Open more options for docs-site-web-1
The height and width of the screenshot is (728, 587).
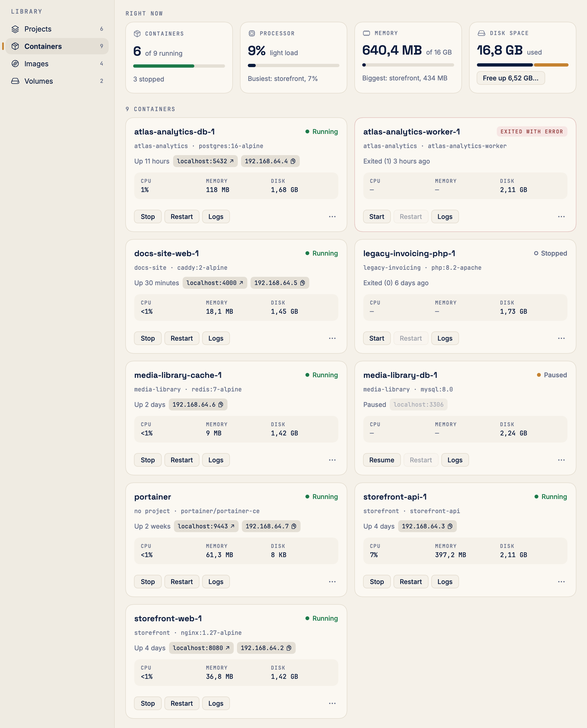[332, 338]
